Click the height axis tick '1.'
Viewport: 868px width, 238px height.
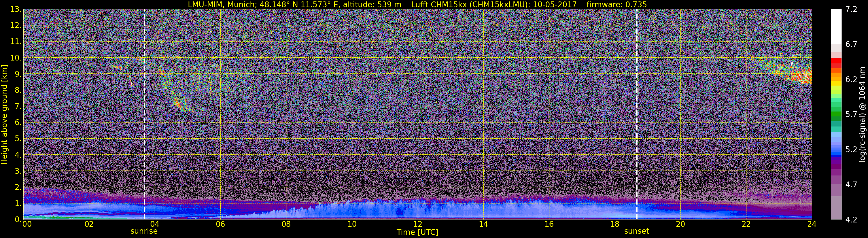[x=18, y=204]
